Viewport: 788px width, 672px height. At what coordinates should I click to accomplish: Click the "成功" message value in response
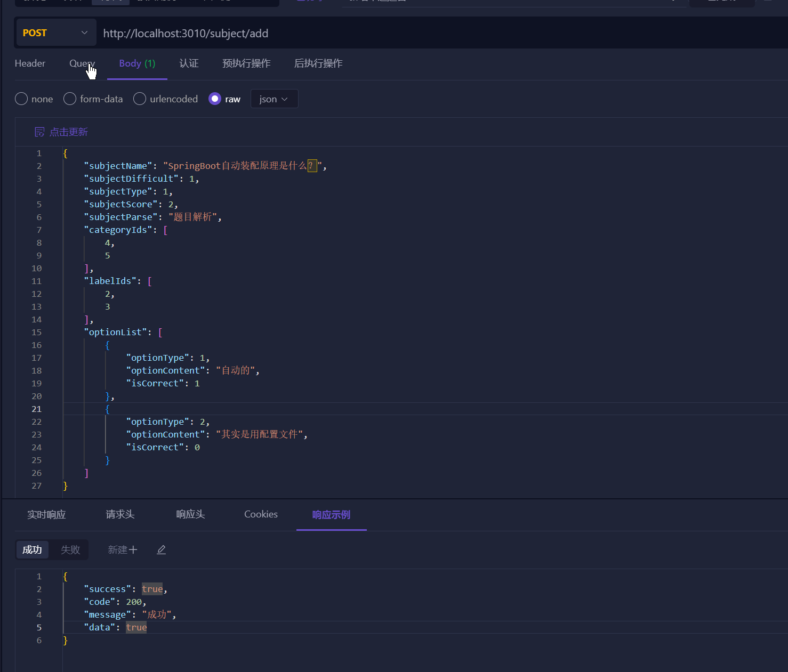coord(157,614)
